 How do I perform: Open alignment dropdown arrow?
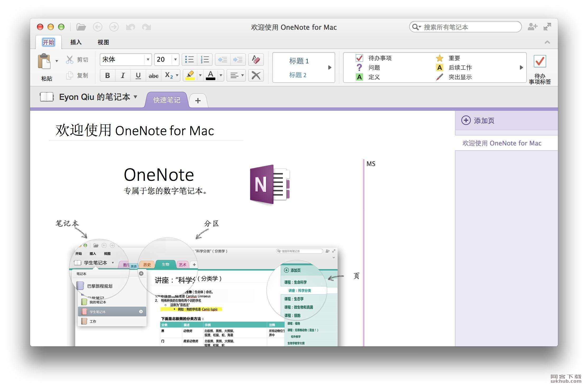[x=242, y=75]
